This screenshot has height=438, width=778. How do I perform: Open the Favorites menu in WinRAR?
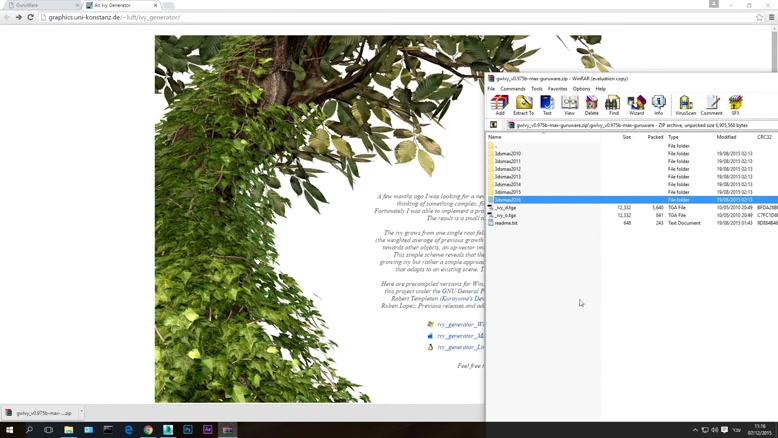(x=557, y=89)
